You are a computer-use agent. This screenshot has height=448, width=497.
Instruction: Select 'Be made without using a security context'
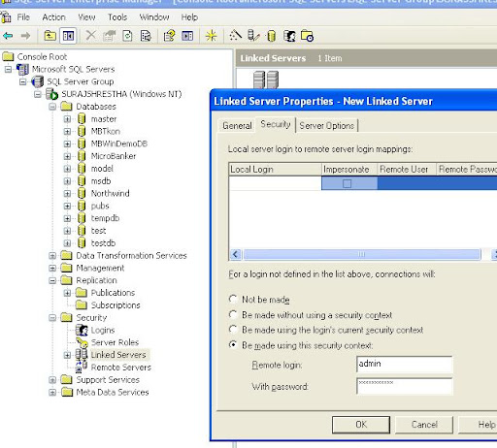pos(233,314)
